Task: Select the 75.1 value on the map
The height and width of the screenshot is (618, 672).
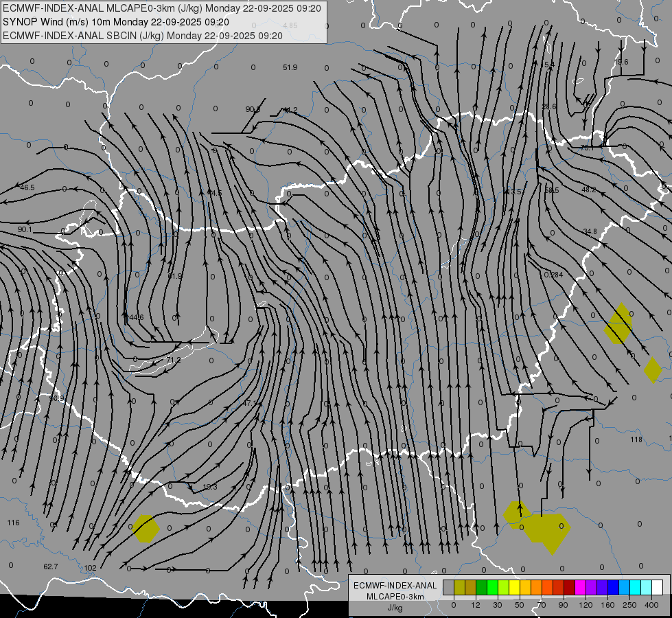Action: coord(587,148)
